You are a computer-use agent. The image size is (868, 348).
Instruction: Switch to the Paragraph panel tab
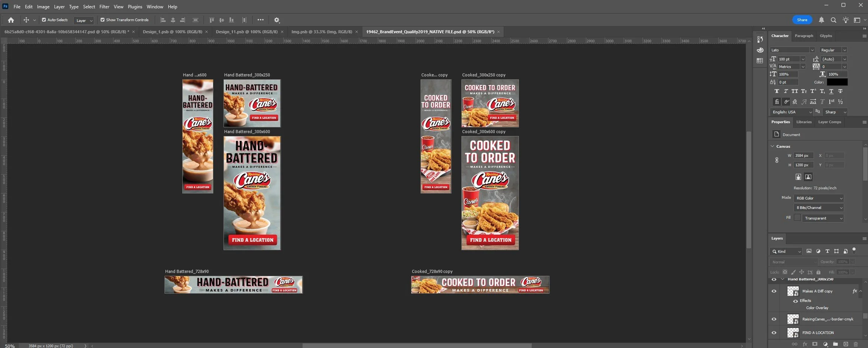pos(804,36)
